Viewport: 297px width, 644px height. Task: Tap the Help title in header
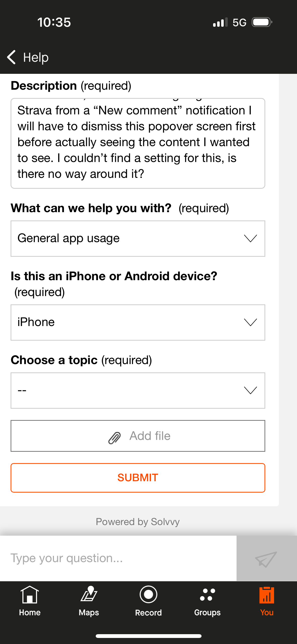point(36,57)
